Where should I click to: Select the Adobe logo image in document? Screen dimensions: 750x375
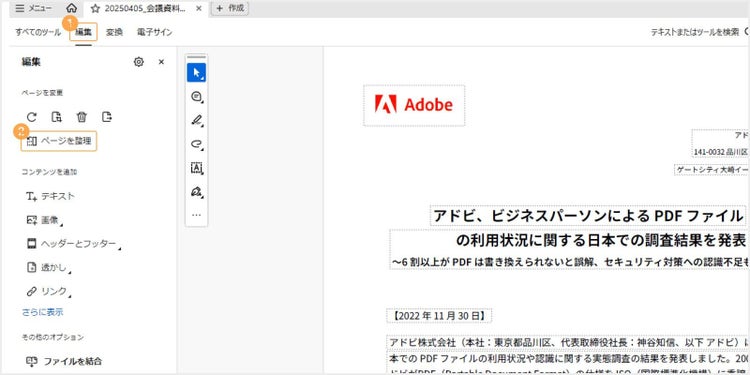tap(414, 105)
